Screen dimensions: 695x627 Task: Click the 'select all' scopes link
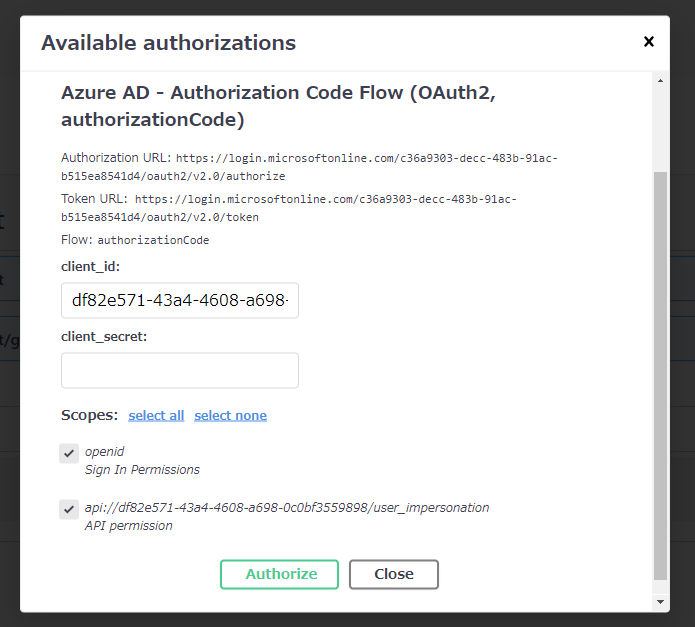point(156,416)
